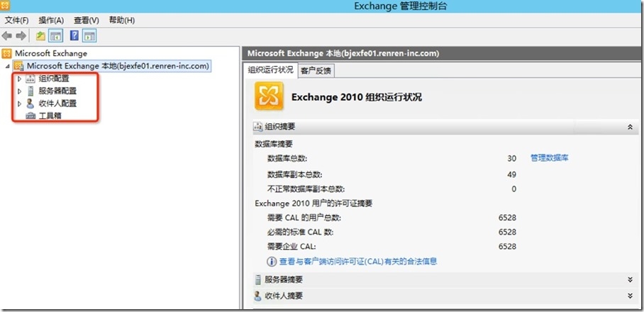Open the 操作(A) menu

point(51,20)
